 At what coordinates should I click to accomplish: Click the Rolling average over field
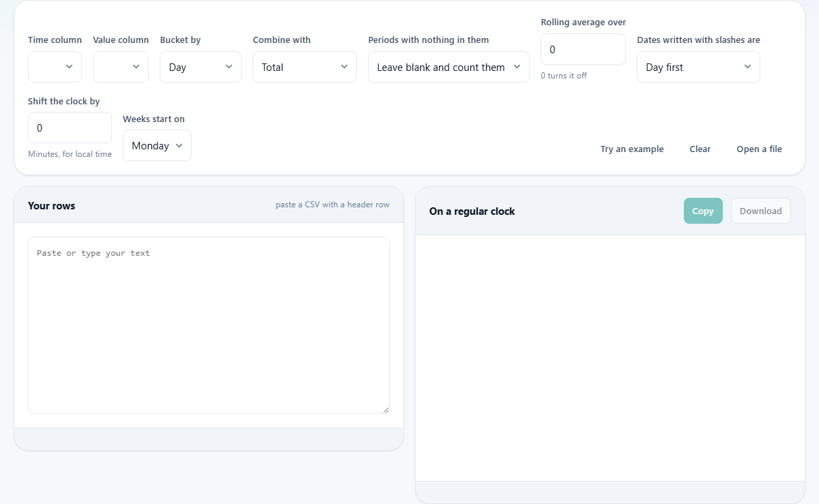coord(583,49)
